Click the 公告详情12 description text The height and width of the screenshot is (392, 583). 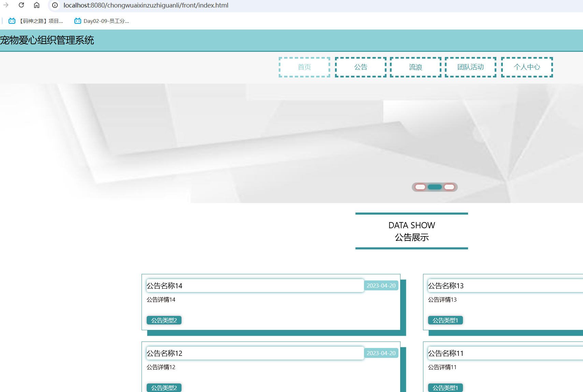click(x=161, y=367)
